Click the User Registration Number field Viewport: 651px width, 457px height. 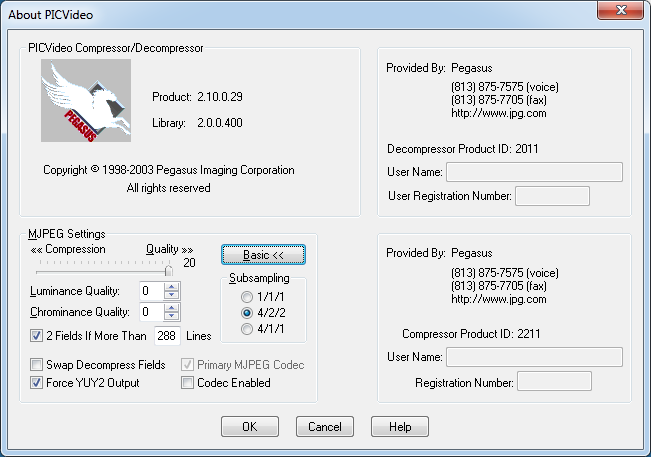[x=552, y=196]
